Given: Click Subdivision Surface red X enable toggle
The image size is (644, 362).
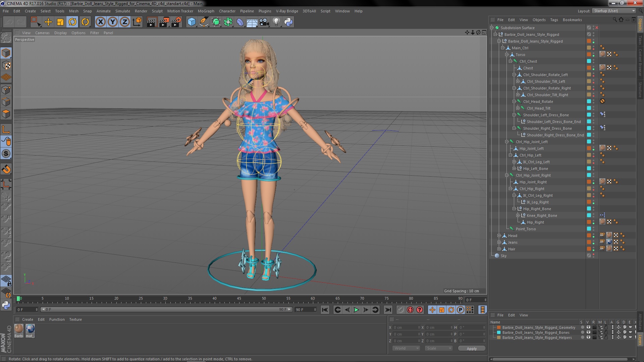Looking at the screenshot, I should [597, 28].
